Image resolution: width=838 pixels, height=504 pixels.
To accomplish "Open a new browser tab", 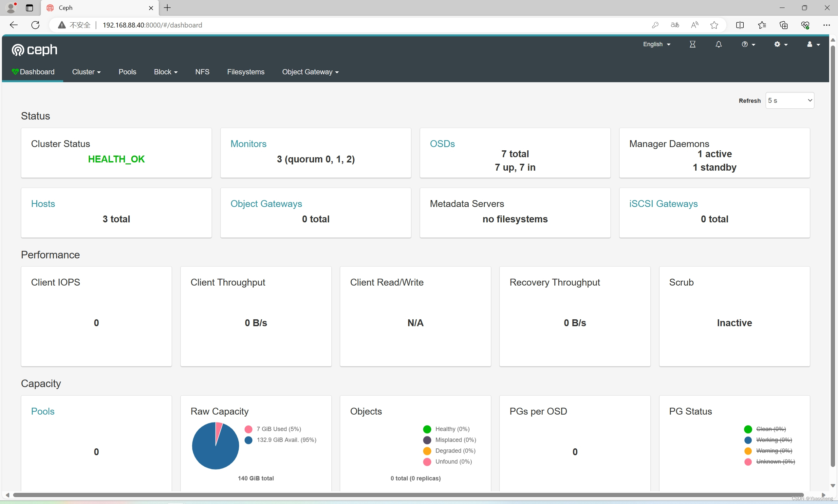I will click(x=167, y=8).
